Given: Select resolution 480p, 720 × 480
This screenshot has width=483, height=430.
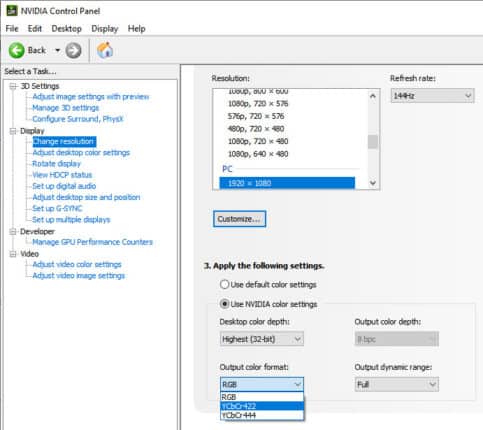Looking at the screenshot, I should coord(256,129).
